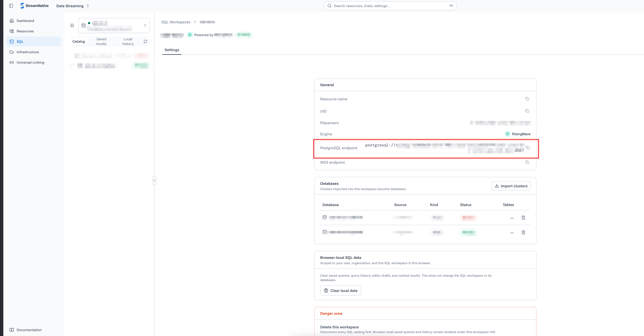Click the Import clusters button
The image size is (644, 336).
pos(511,186)
